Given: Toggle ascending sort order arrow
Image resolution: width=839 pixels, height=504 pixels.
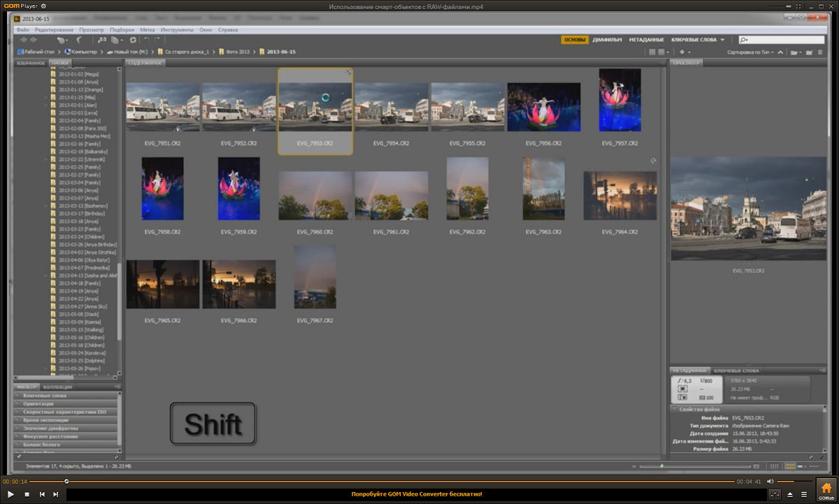Looking at the screenshot, I should click(781, 52).
